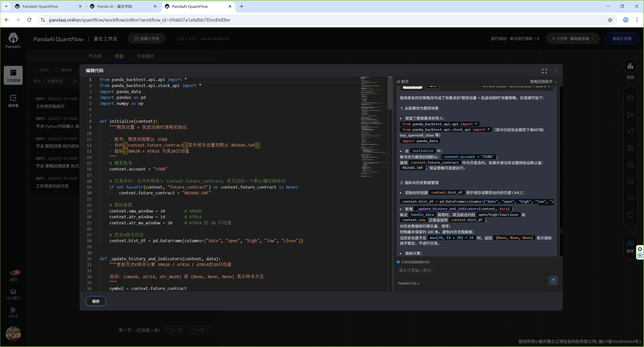Toggle fullscreen for the code editor dialog
The height and width of the screenshot is (347, 644).
[544, 71]
